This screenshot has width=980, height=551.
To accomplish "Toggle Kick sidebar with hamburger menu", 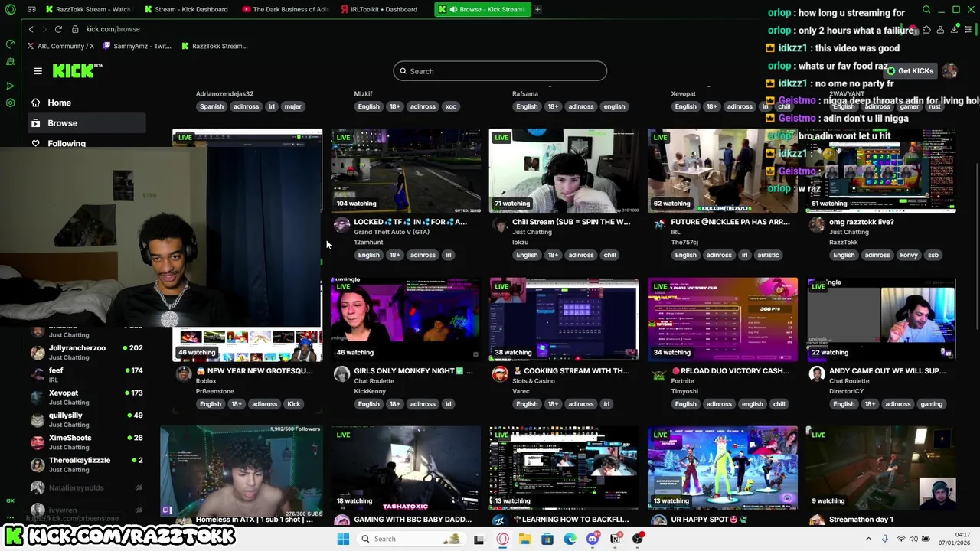I will [x=38, y=71].
